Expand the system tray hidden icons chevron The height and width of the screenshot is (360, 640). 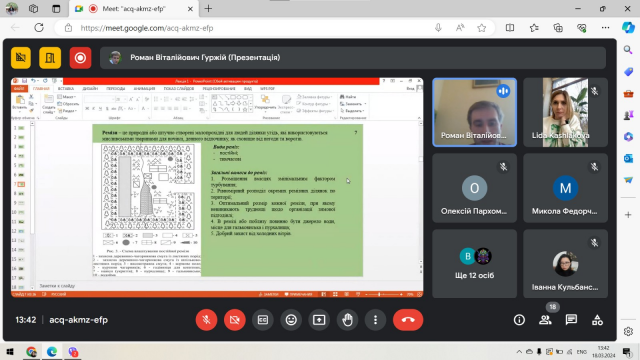(x=519, y=351)
